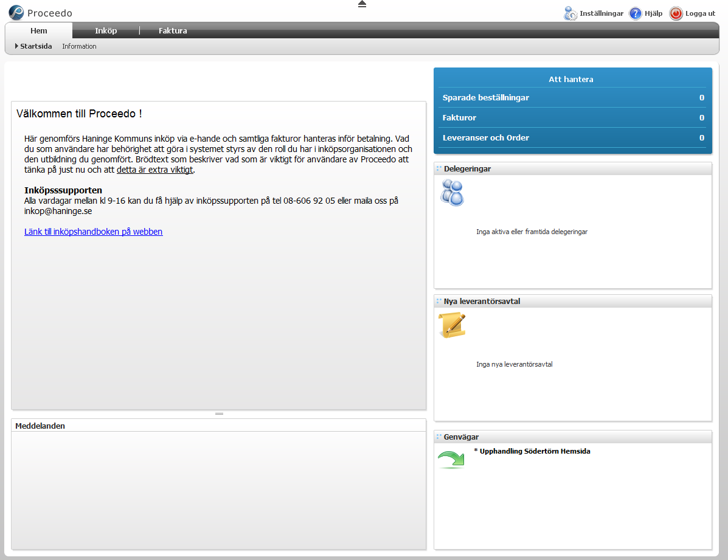Click the Delegeringar panel title

(x=467, y=168)
